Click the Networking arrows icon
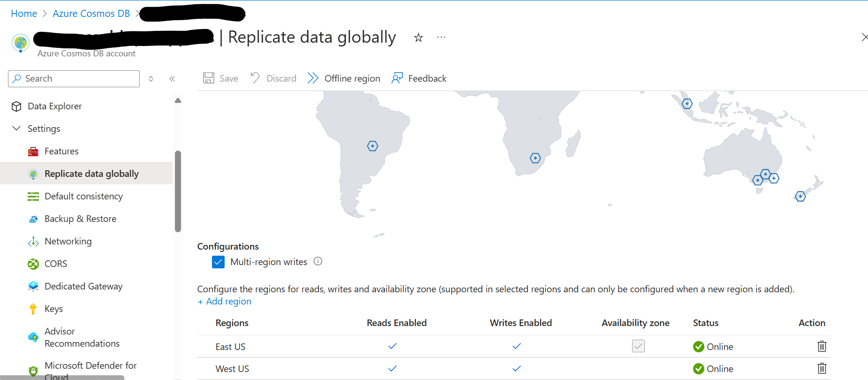868x380 pixels. [33, 242]
